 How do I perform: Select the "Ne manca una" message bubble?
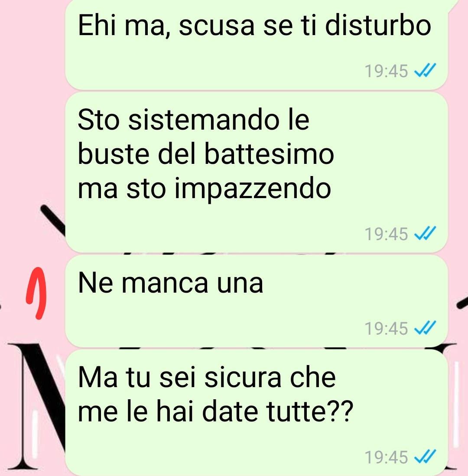[x=257, y=300]
